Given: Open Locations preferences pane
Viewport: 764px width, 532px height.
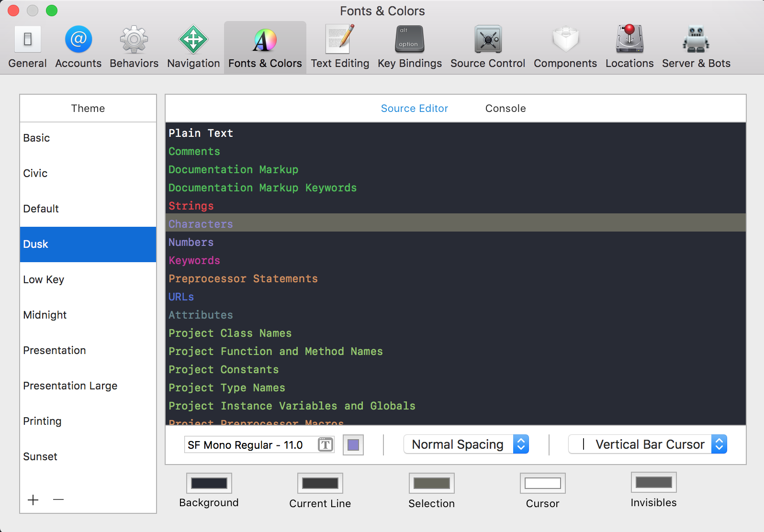Looking at the screenshot, I should (x=629, y=47).
